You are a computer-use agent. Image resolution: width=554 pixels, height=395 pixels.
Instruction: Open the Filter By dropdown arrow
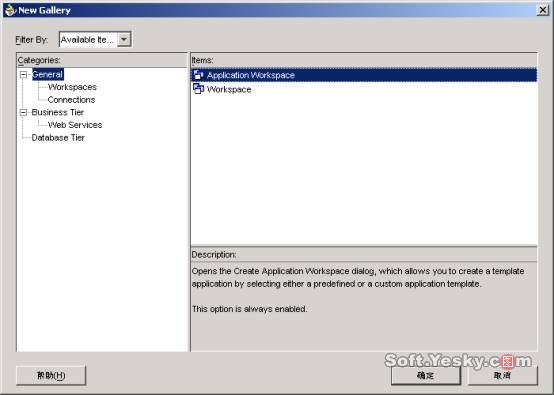click(x=124, y=39)
